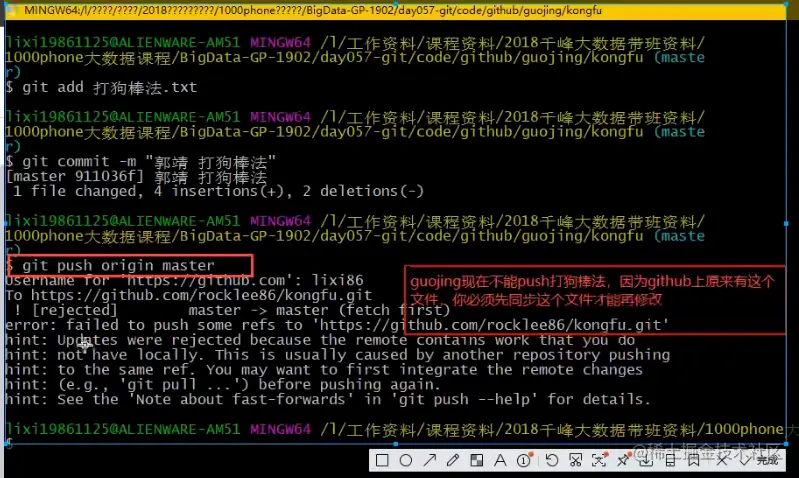Viewport: 799px width, 478px height.
Task: Click the 'git push origin master' command
Action: pyautogui.click(x=118, y=265)
